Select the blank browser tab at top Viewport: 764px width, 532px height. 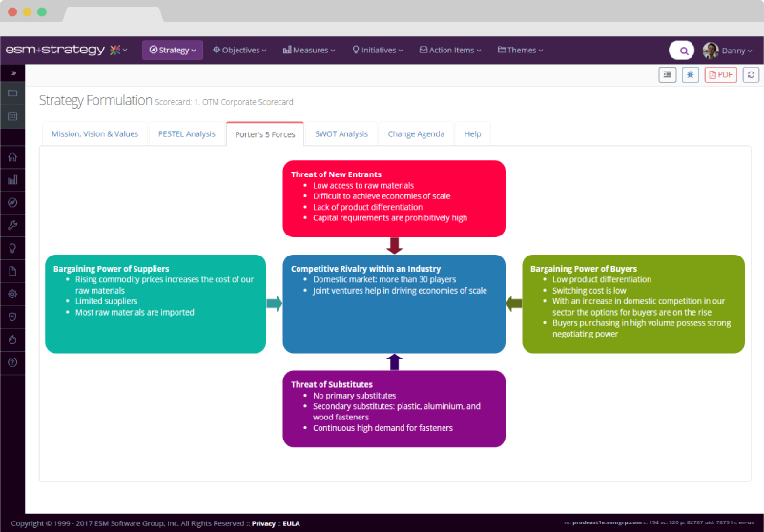coord(114,14)
